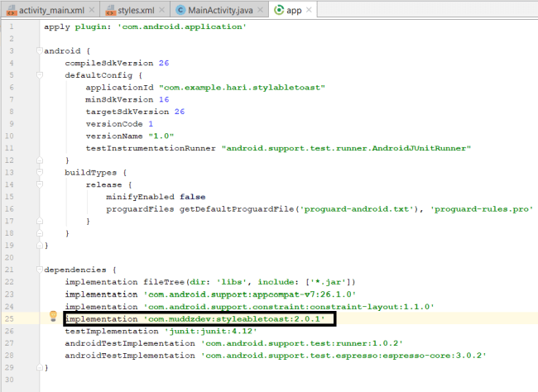Click the dependencies keyword on line 21

[75, 270]
